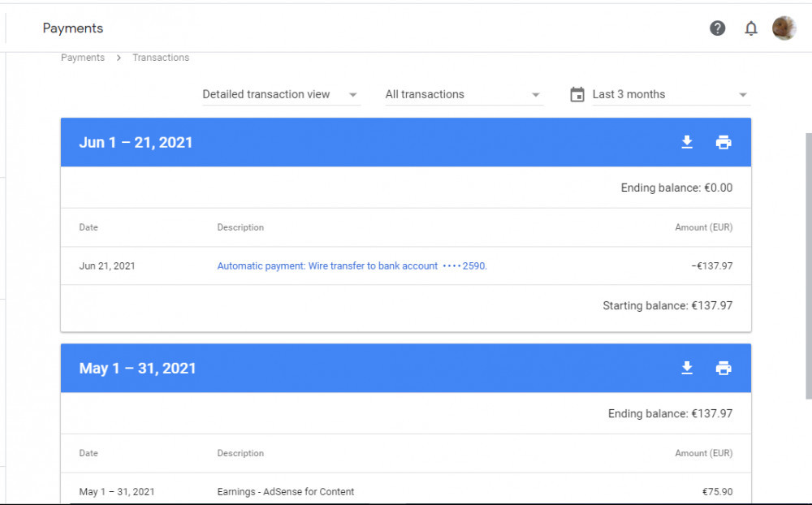Select the Earnings - AdSense for Content row
Viewport: 812px width, 505px height.
click(285, 491)
